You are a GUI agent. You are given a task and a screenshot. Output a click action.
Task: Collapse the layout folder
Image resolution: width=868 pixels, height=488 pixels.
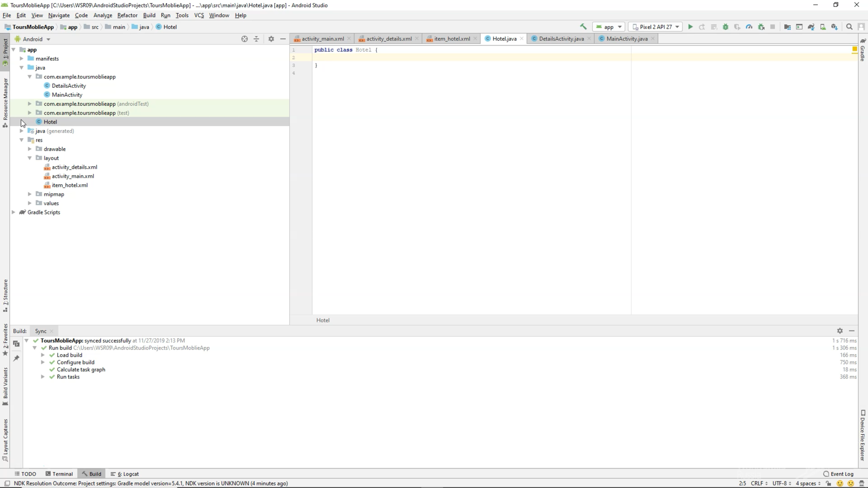[x=30, y=158]
